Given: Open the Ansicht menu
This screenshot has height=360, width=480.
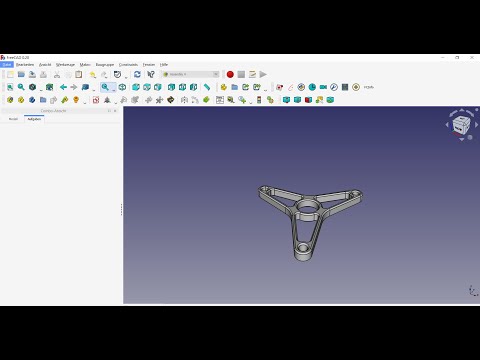Looking at the screenshot, I should coord(45,64).
